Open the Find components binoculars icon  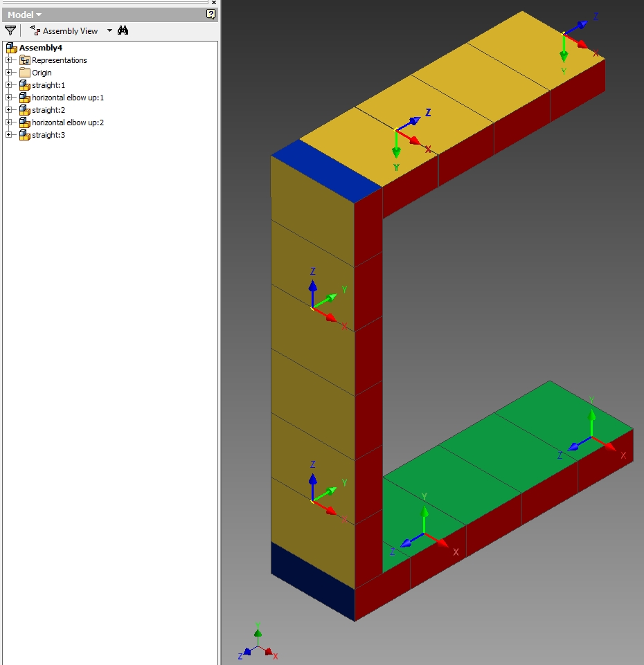click(x=123, y=30)
